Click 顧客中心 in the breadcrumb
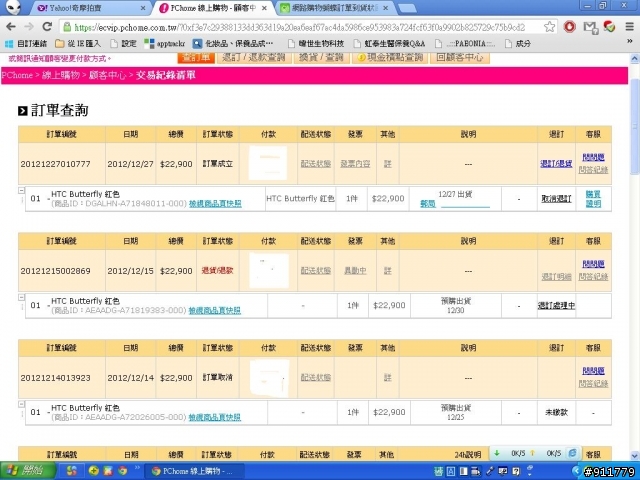The image size is (640, 480). point(107,75)
